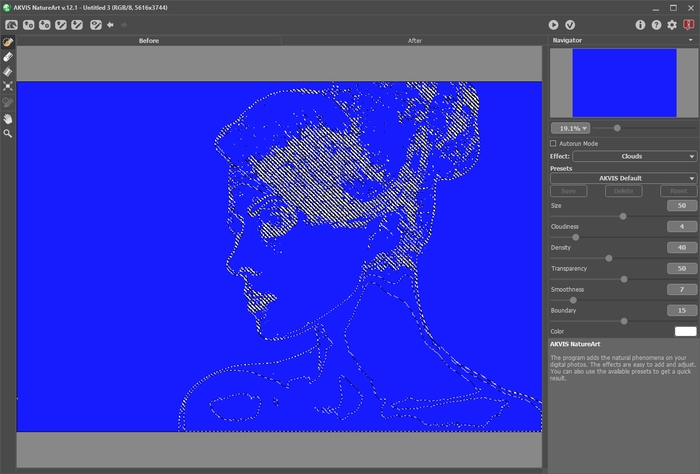Undo with the left arrow icon

point(110,25)
